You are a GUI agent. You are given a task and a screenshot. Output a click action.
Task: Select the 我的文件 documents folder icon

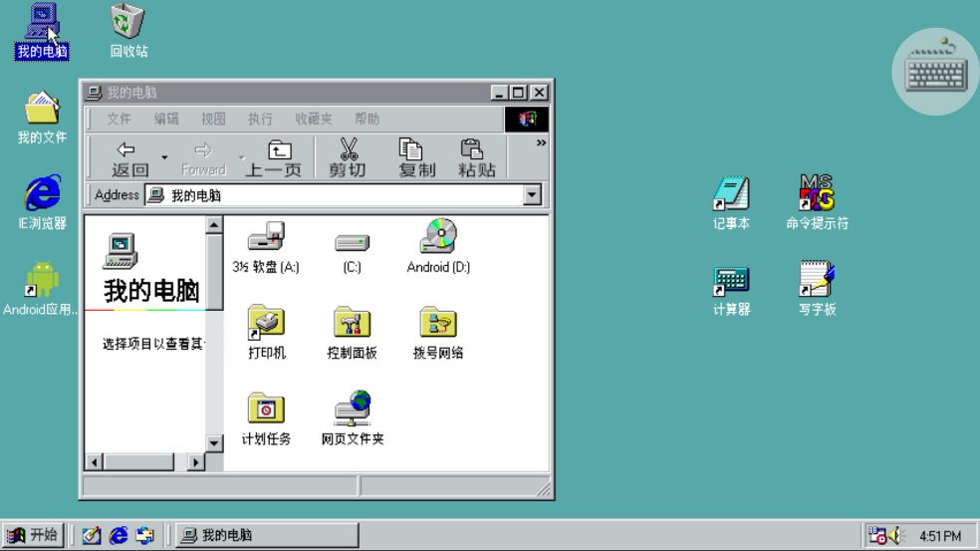[42, 117]
